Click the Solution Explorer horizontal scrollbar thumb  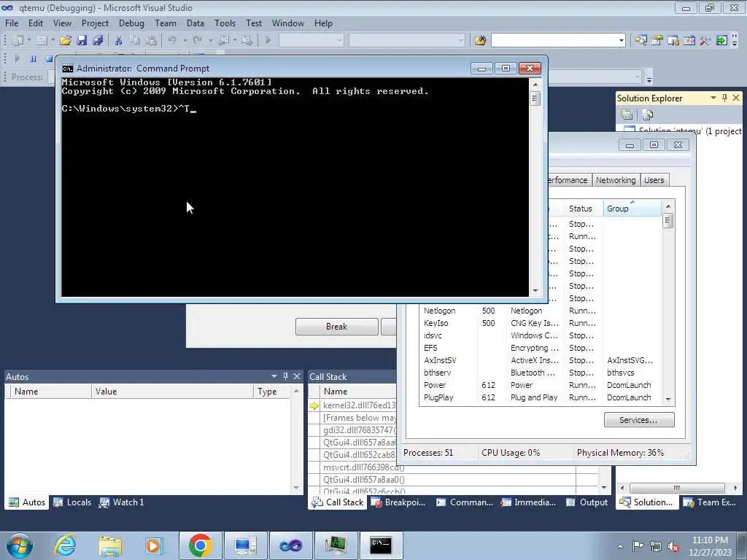click(677, 488)
